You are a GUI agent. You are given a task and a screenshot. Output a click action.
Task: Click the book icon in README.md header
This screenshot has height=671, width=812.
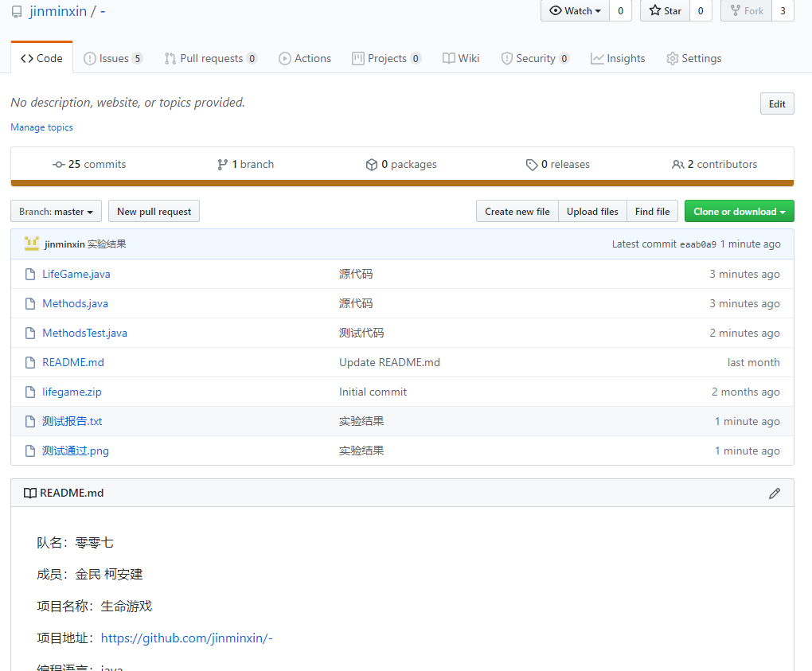coord(30,493)
